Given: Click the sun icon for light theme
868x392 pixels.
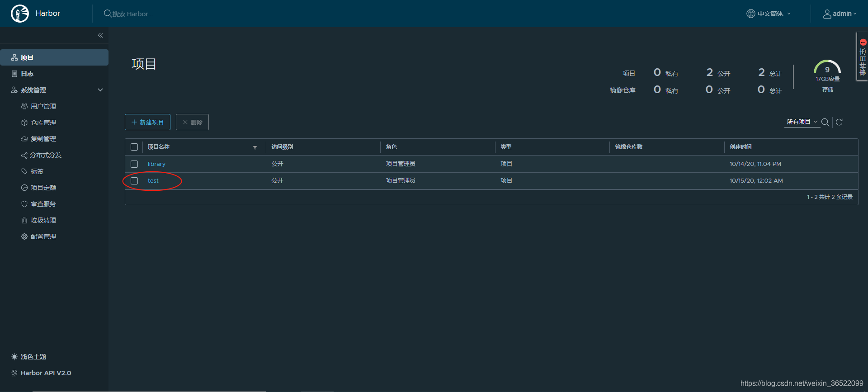Looking at the screenshot, I should (x=14, y=357).
